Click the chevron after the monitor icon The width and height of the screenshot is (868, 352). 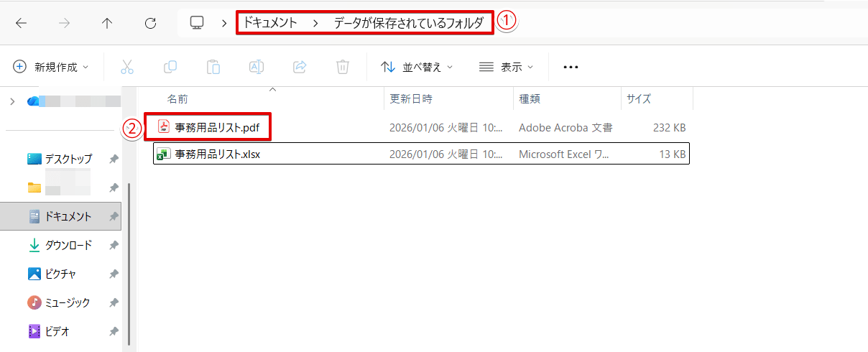click(x=224, y=23)
